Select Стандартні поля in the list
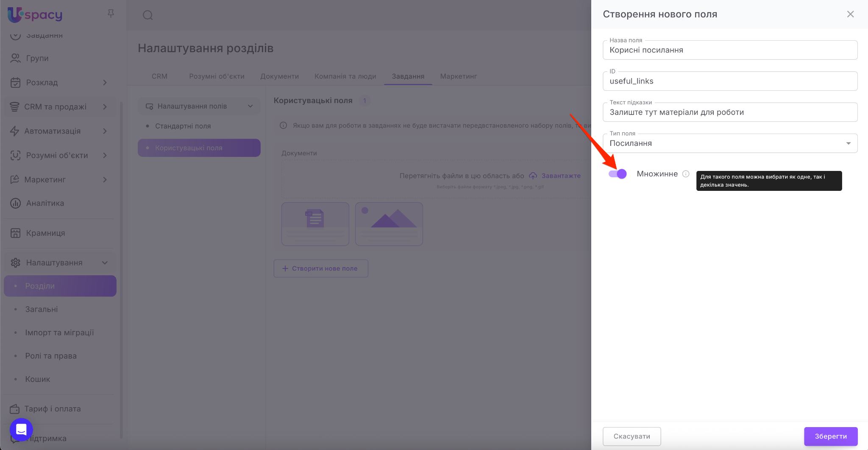The image size is (868, 450). 183,126
